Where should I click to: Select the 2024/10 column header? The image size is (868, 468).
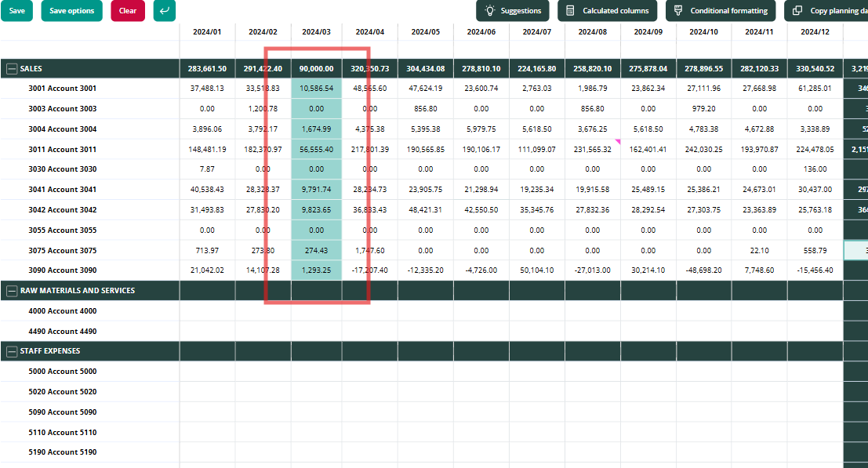click(703, 32)
